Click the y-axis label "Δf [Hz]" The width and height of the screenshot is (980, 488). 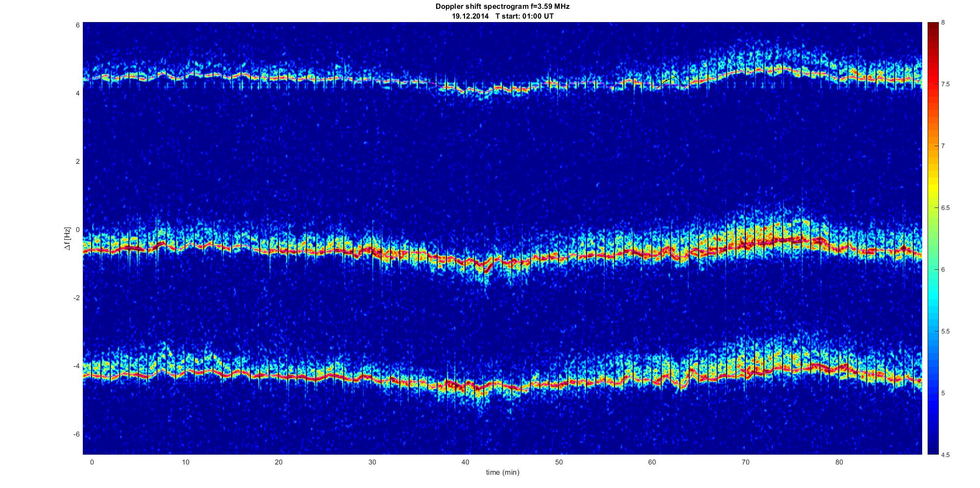point(68,238)
